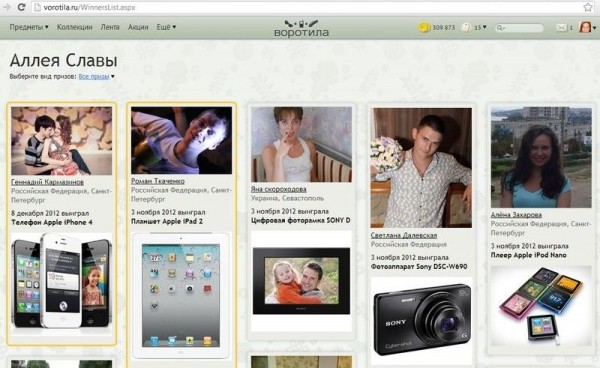Open Геннадий Кармазинов profile link

pos(47,182)
